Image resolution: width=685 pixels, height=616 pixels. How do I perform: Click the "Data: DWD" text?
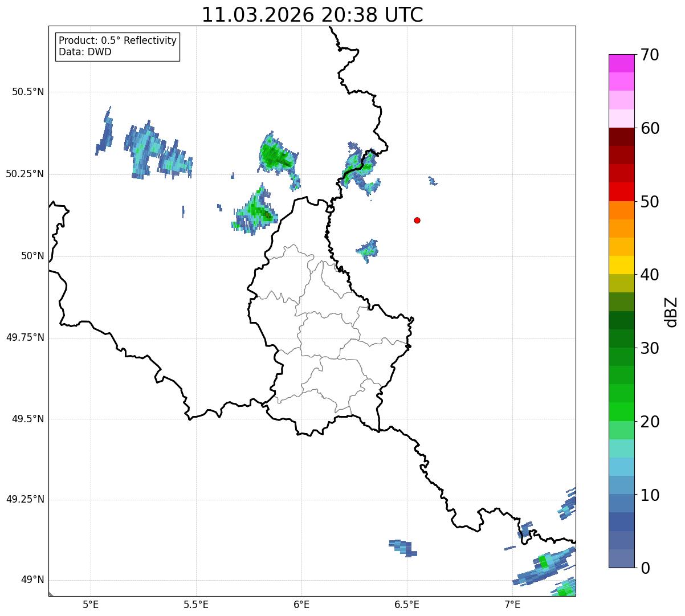[85, 52]
